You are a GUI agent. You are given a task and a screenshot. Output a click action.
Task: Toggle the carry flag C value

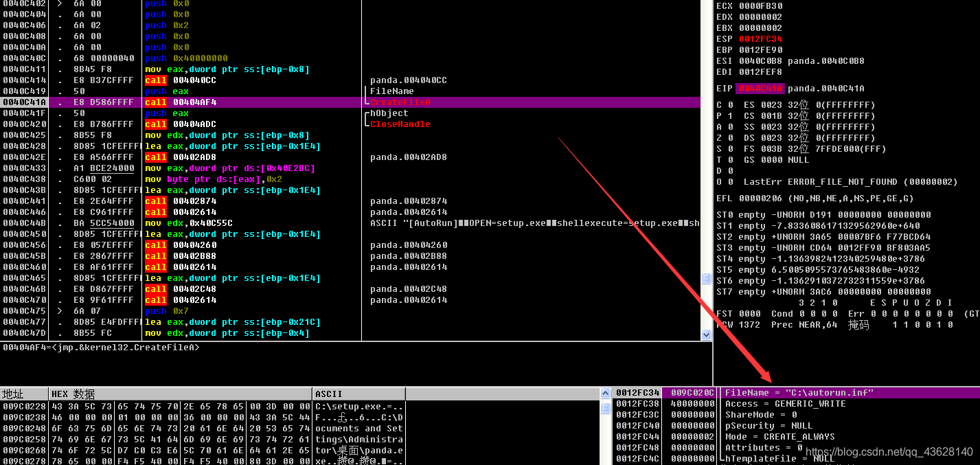pyautogui.click(x=729, y=105)
